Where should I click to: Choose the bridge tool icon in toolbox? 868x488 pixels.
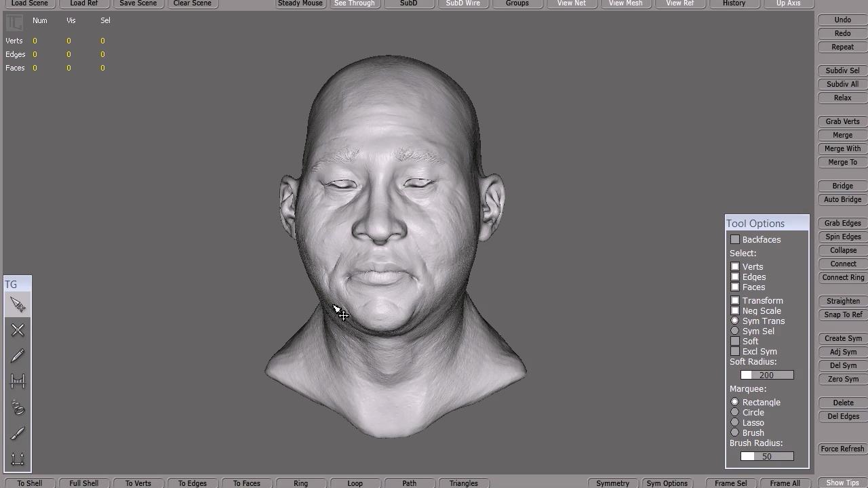click(x=18, y=382)
